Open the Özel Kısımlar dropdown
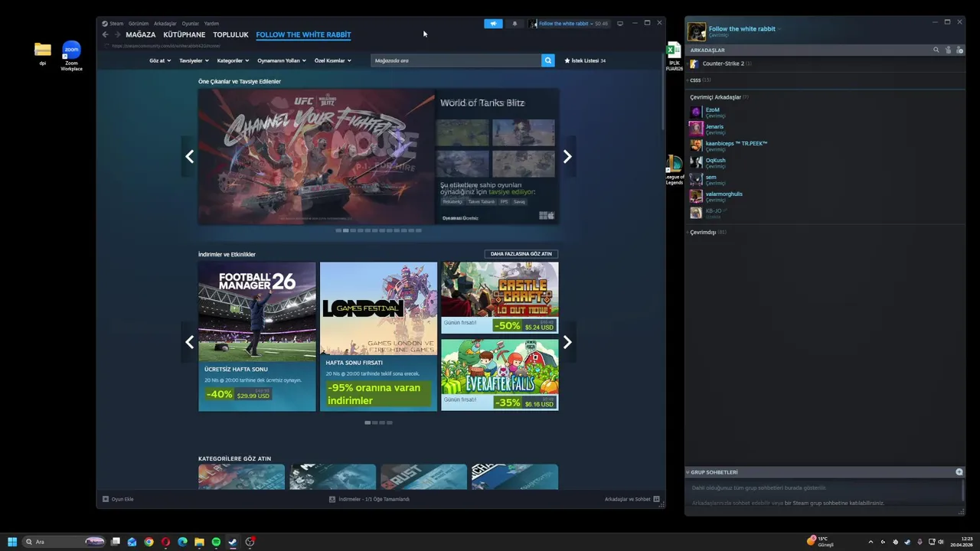Viewport: 980px width, 551px height. coord(332,60)
